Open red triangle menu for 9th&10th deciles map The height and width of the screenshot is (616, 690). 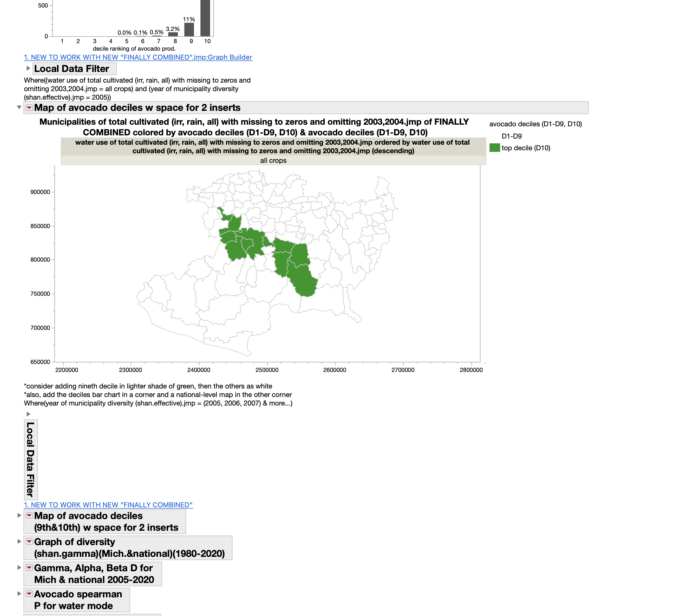point(29,515)
